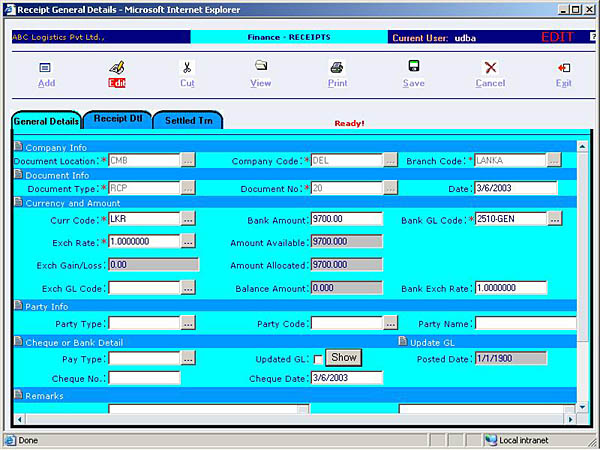Image resolution: width=600 pixels, height=450 pixels.
Task: Toggle the Updated GL checkbox
Action: tap(318, 360)
